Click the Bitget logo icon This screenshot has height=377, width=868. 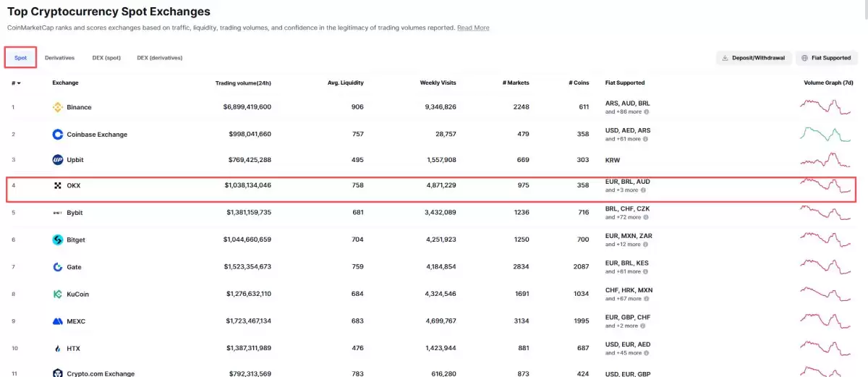click(58, 240)
